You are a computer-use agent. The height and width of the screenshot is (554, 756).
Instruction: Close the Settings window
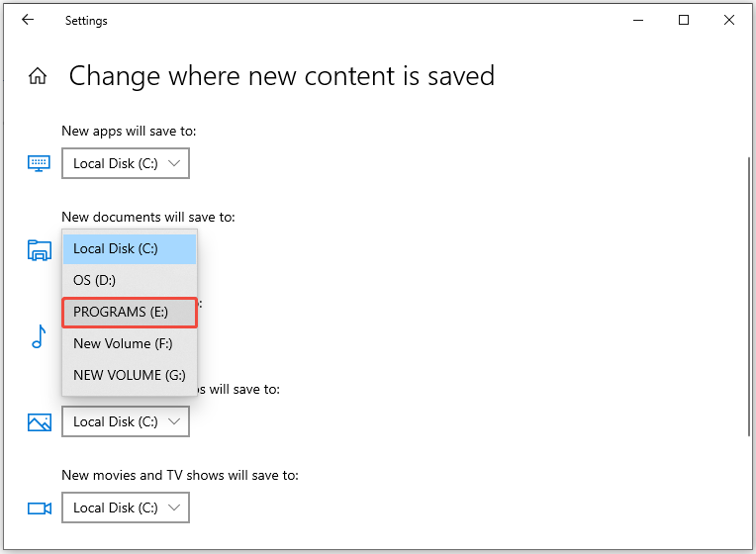[729, 20]
